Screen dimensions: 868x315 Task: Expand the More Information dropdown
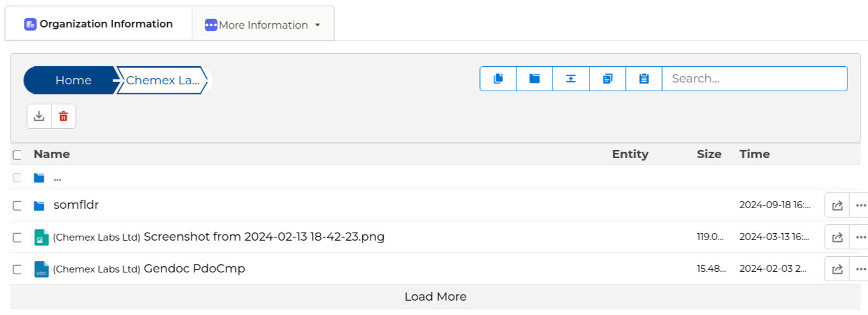click(x=263, y=25)
